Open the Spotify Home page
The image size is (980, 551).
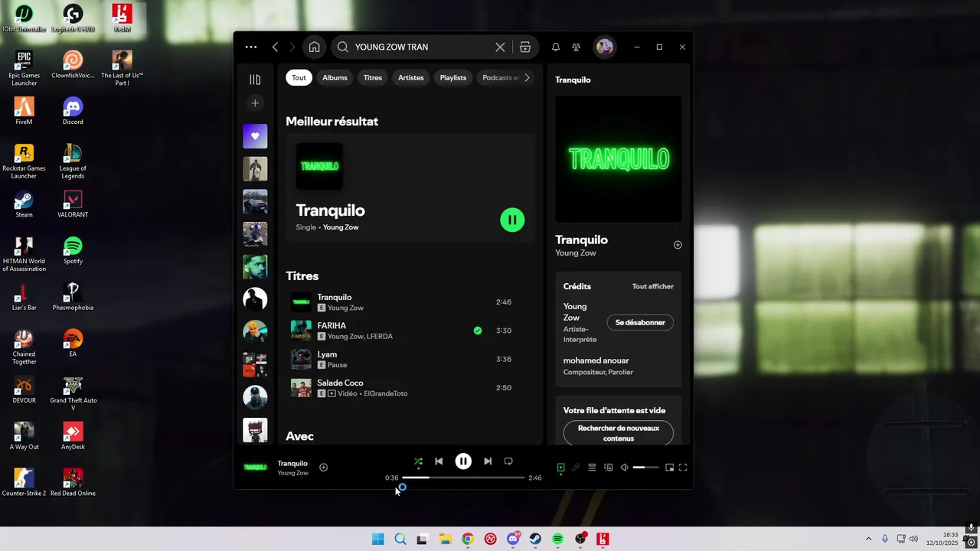coord(314,47)
